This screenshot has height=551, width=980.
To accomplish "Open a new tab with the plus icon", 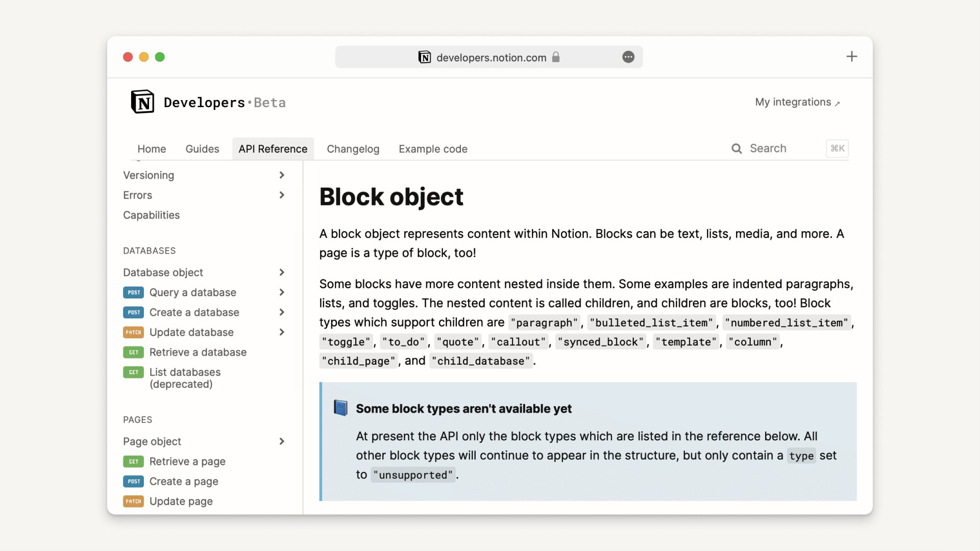I will pyautogui.click(x=851, y=56).
